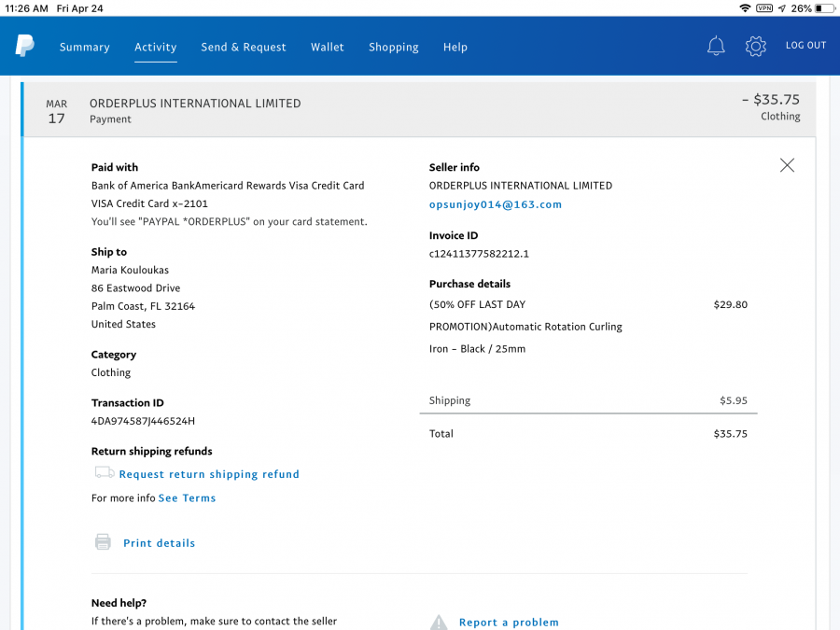Click the printer icon
This screenshot has width=840, height=630.
(103, 541)
